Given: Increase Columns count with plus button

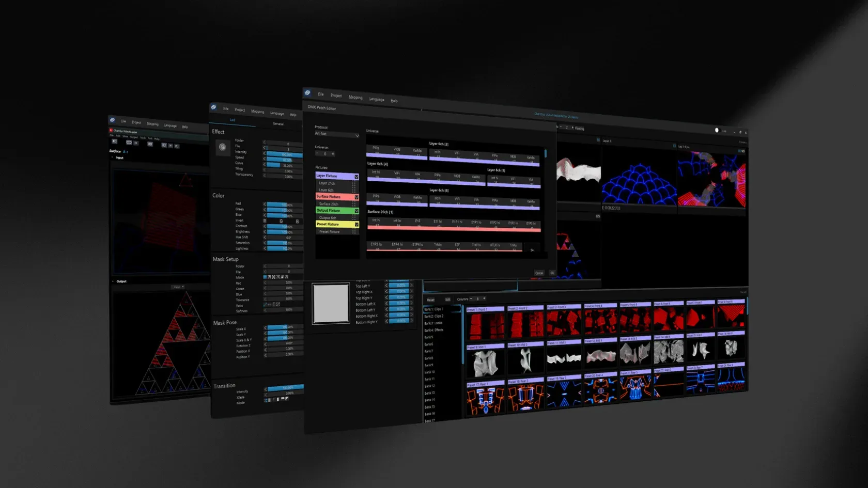Looking at the screenshot, I should pyautogui.click(x=484, y=298).
